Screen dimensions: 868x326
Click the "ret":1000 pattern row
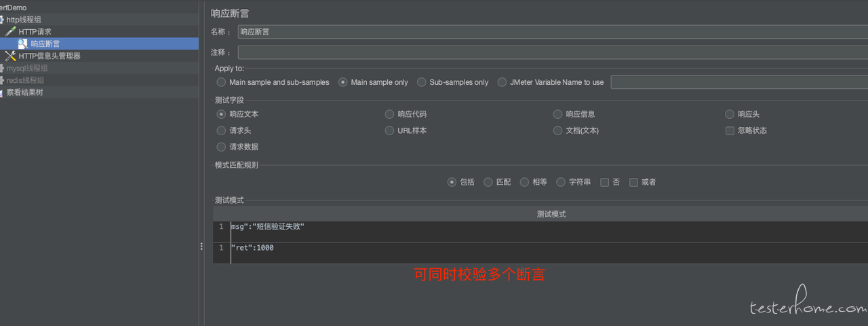(540, 253)
